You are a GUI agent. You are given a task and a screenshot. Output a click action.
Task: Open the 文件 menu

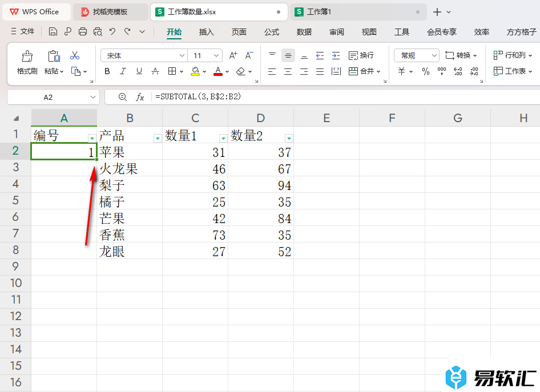coord(23,31)
